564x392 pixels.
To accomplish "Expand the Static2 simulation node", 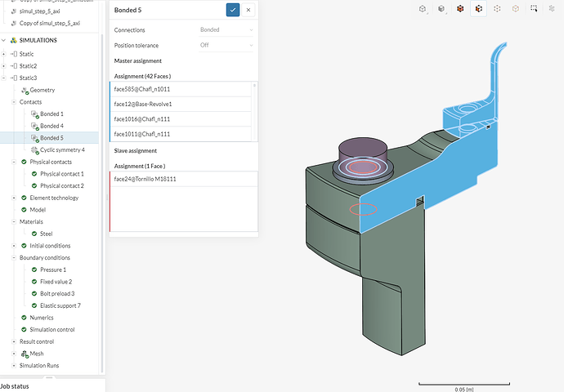I will [4, 65].
